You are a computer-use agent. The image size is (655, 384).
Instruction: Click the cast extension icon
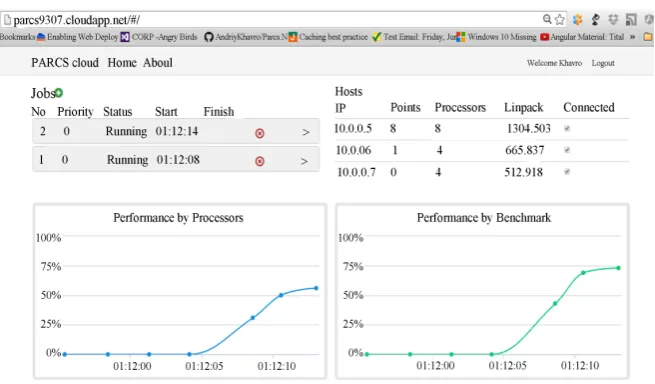point(631,19)
